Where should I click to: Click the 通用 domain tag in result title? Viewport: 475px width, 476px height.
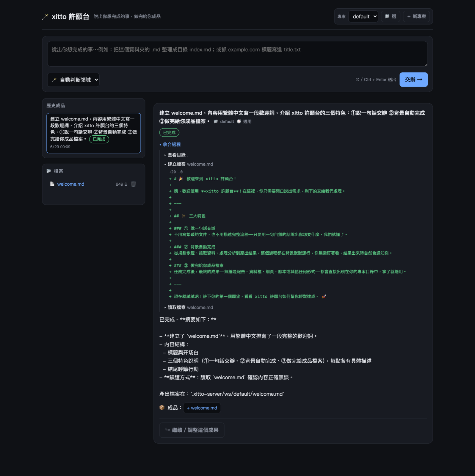coord(244,121)
